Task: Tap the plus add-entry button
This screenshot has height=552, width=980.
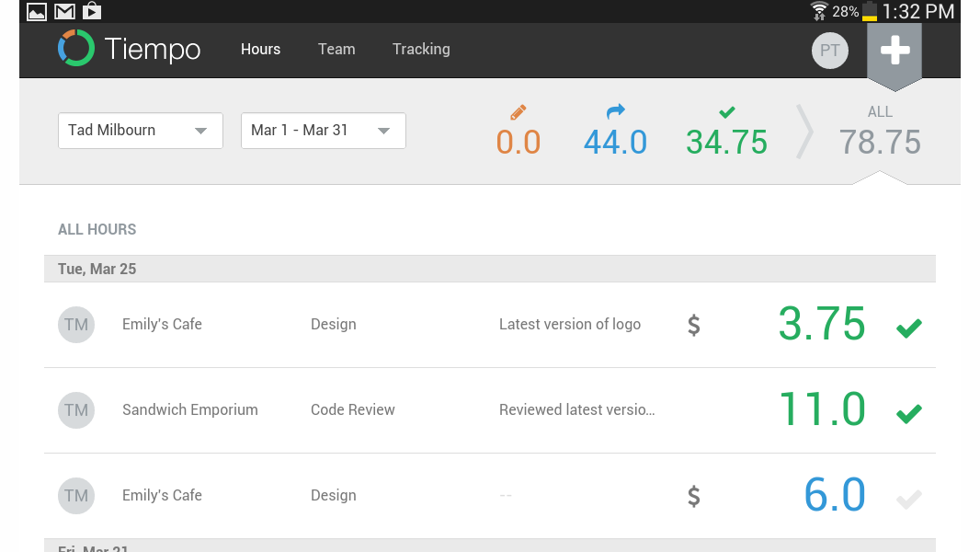Action: tap(895, 51)
